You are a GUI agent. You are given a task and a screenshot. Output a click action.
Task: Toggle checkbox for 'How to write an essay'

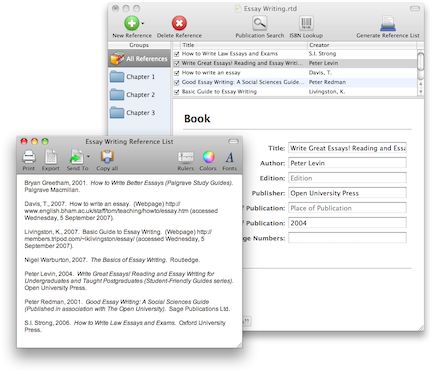177,73
